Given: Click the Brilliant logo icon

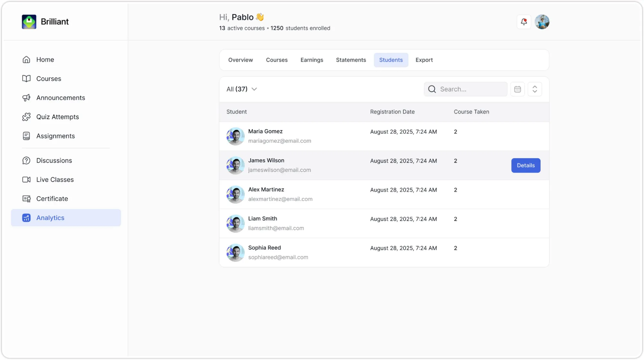Looking at the screenshot, I should tap(29, 22).
